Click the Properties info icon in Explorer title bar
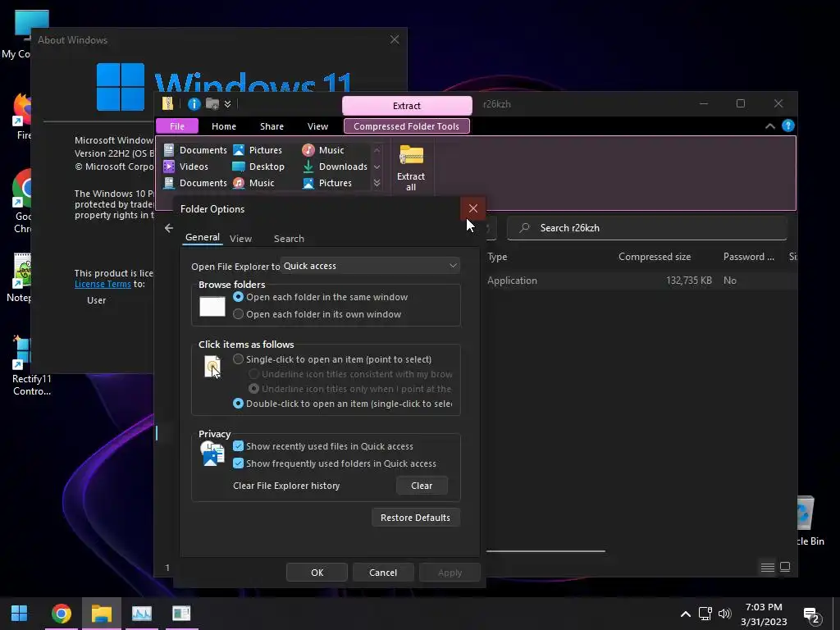This screenshot has height=630, width=840. [x=194, y=104]
